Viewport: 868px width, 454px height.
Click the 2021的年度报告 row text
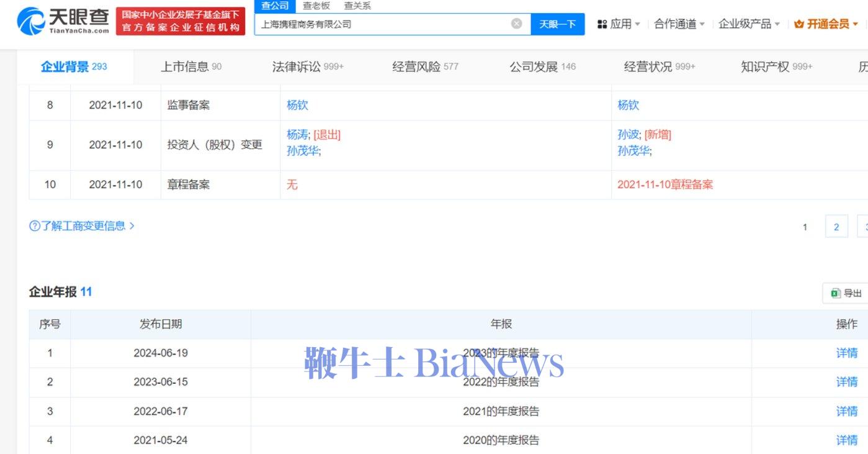tap(501, 411)
